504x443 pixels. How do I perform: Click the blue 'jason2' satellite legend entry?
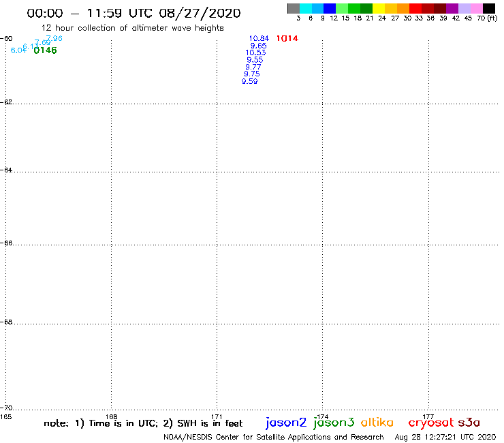click(286, 423)
